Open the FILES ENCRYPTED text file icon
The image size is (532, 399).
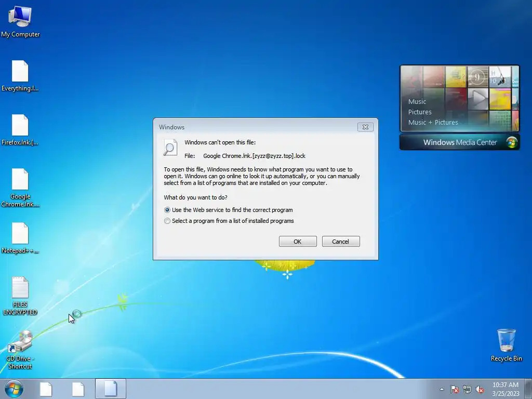20,295
